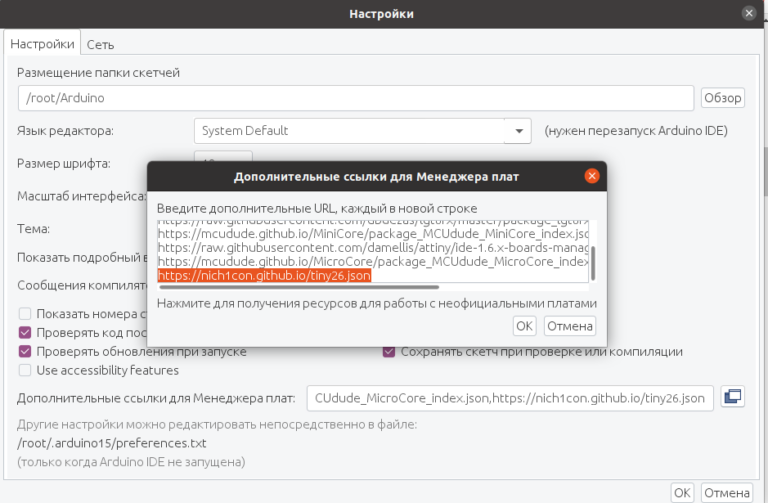This screenshot has height=503, width=768.
Task: Disable Проверять обновления при запуске
Action: pos(26,352)
